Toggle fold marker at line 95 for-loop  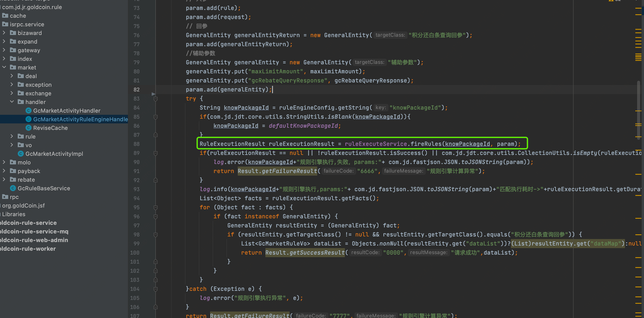(156, 207)
